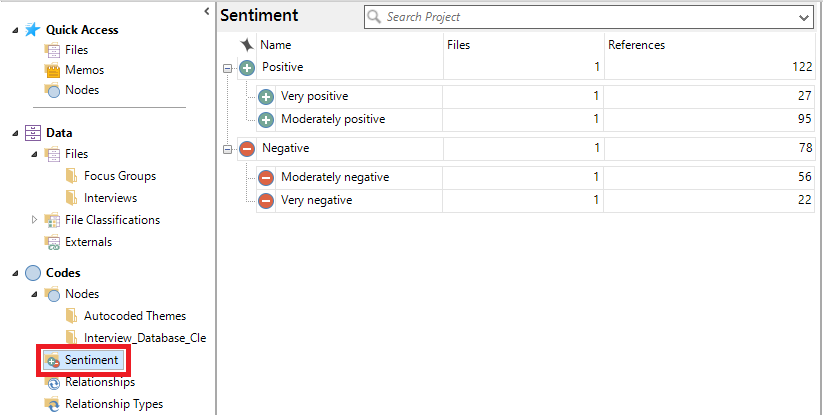Click the Interviews folder icon
823x415 pixels.
[72, 198]
